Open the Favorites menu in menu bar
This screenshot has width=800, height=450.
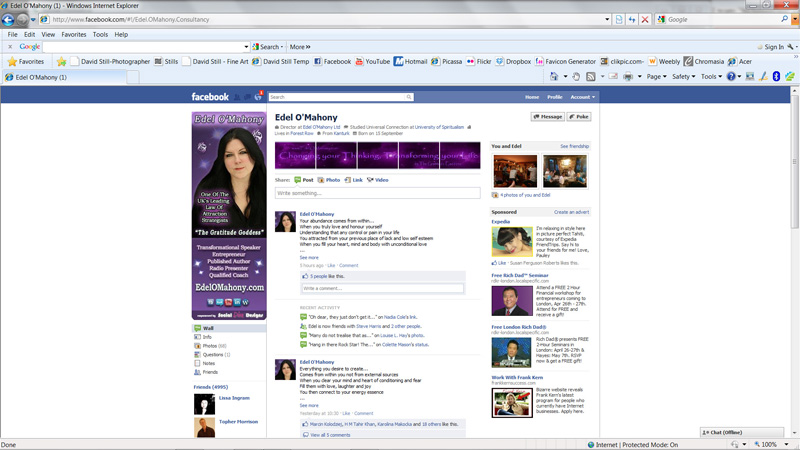[x=74, y=35]
